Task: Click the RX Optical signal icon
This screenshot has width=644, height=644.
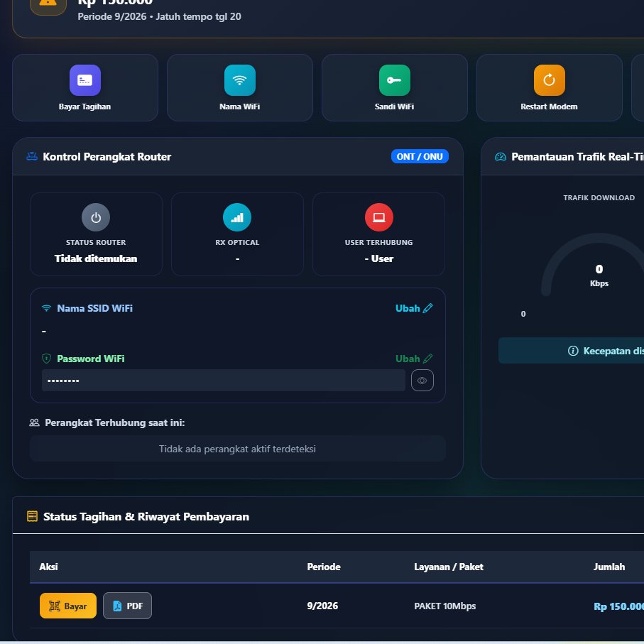Action: (x=237, y=217)
